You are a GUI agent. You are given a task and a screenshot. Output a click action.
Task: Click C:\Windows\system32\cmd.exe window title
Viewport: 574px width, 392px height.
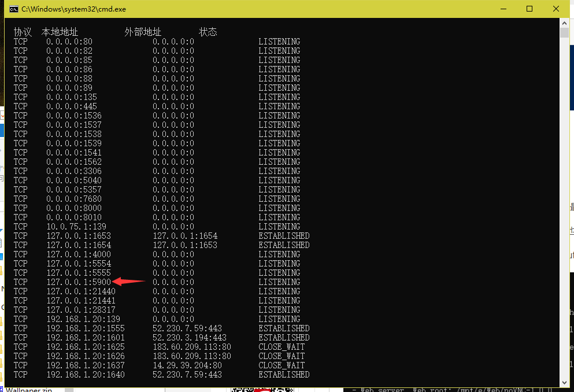point(73,9)
